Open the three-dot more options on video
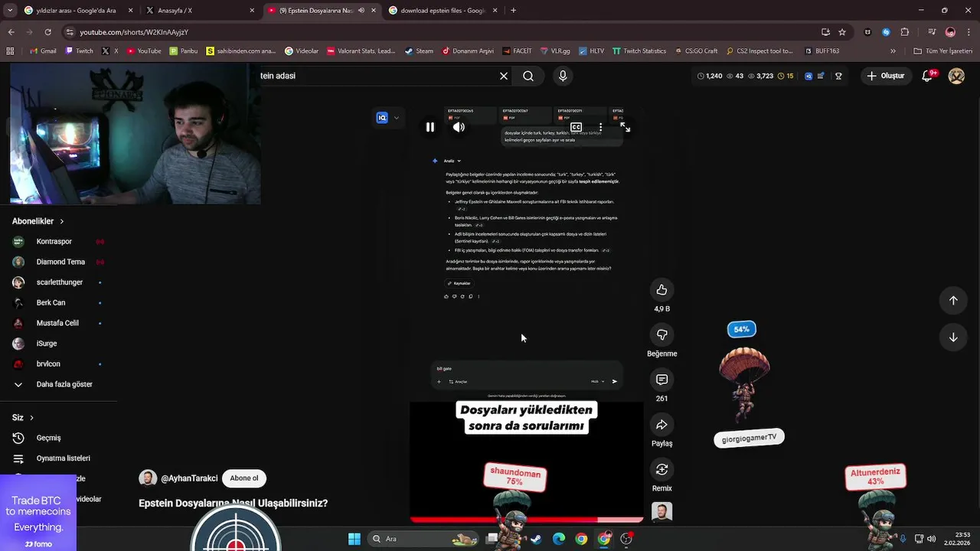This screenshot has height=551, width=980. pos(600,127)
